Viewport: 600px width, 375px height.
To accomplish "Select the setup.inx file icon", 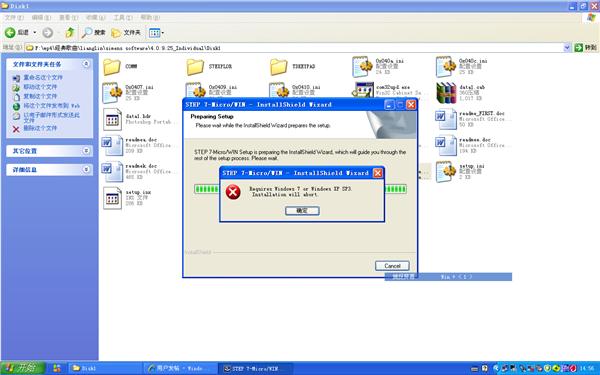I will point(112,198).
